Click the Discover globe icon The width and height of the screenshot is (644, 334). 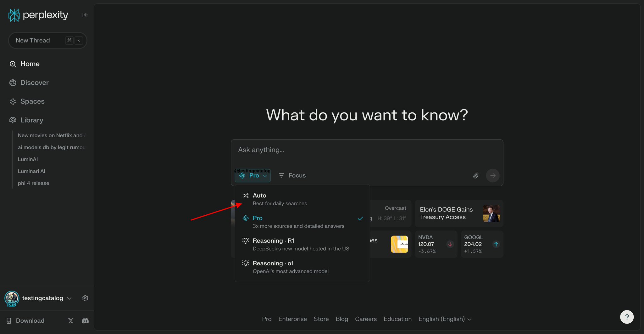(x=13, y=83)
